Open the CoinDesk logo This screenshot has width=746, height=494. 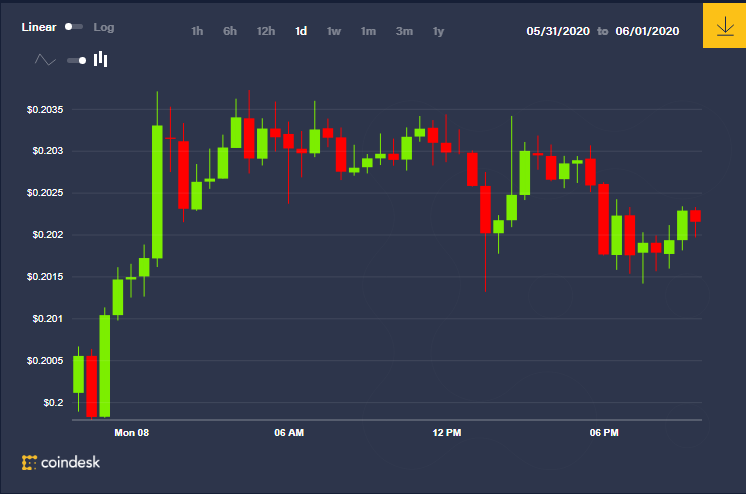(61, 462)
